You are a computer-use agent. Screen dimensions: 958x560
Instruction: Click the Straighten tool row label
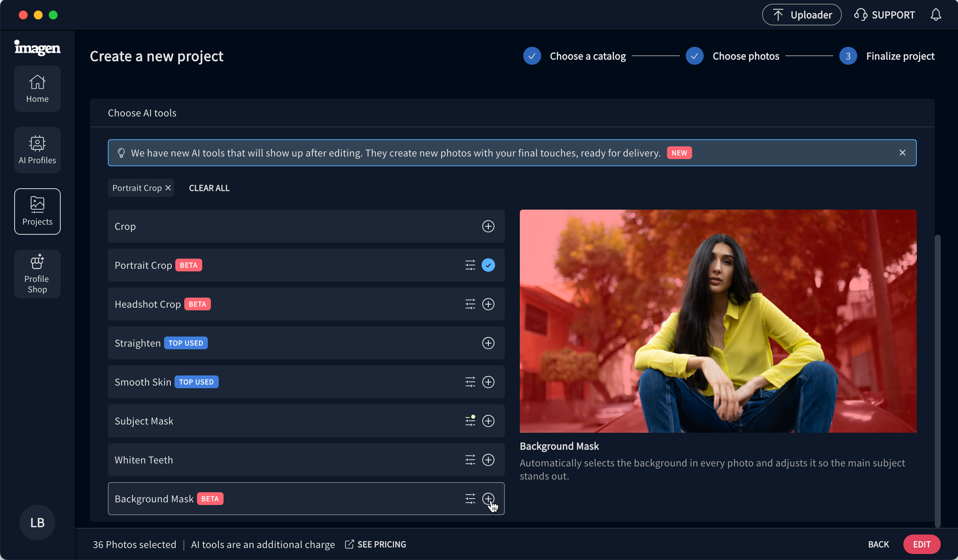click(x=137, y=343)
